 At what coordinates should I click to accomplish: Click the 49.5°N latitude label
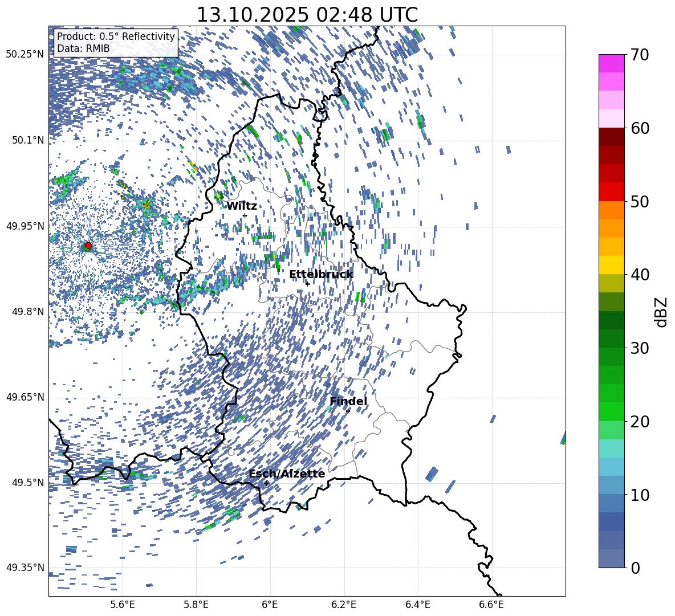pos(27,482)
